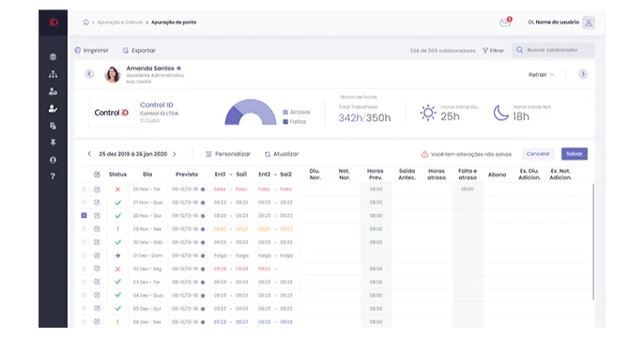Go to previous date period chevron
Image resolution: width=644 pixels, height=338 pixels.
click(x=89, y=154)
